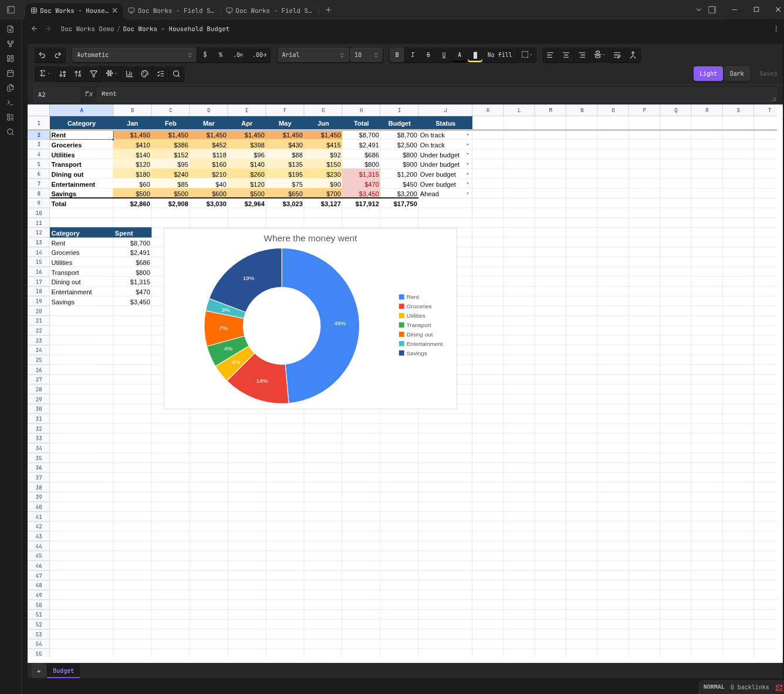The height and width of the screenshot is (694, 784).
Task: Select column H header
Action: tap(361, 110)
